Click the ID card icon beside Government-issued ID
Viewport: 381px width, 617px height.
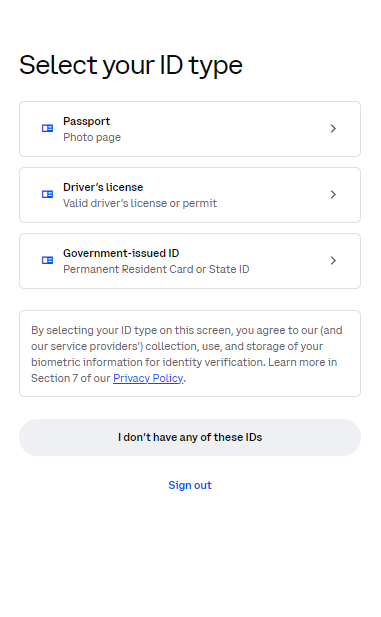click(x=48, y=260)
